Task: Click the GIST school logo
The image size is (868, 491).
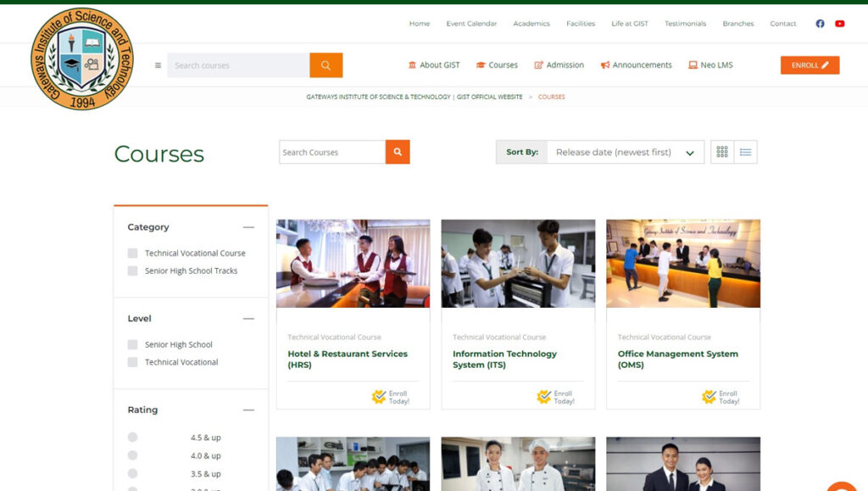Action: point(82,59)
